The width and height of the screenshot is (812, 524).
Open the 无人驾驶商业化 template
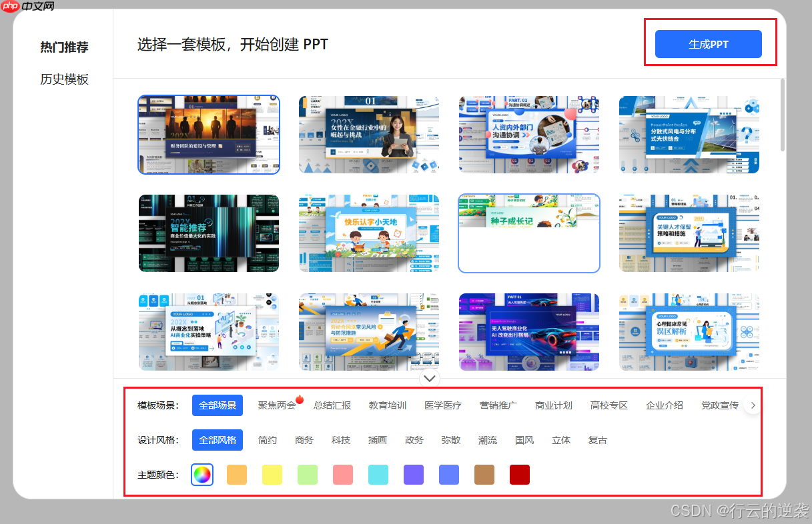[x=528, y=332]
